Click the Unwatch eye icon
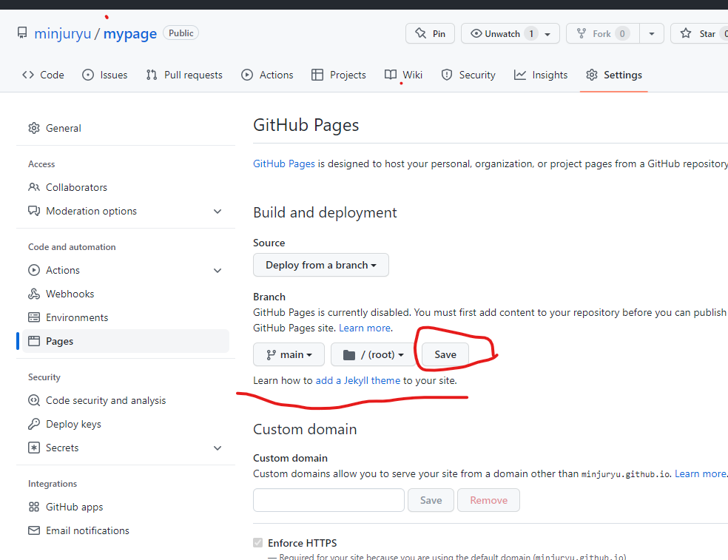728x560 pixels. [x=476, y=33]
